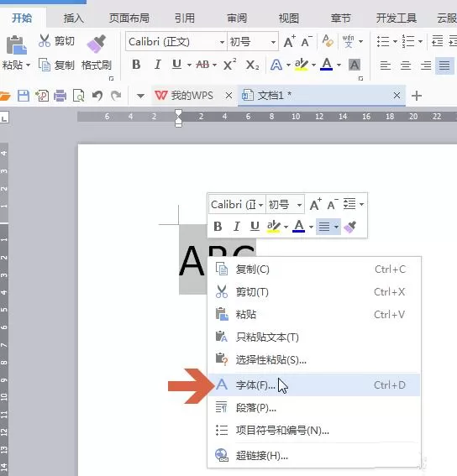Toggle bold B in mini toolbar
This screenshot has width=457, height=476.
click(218, 227)
